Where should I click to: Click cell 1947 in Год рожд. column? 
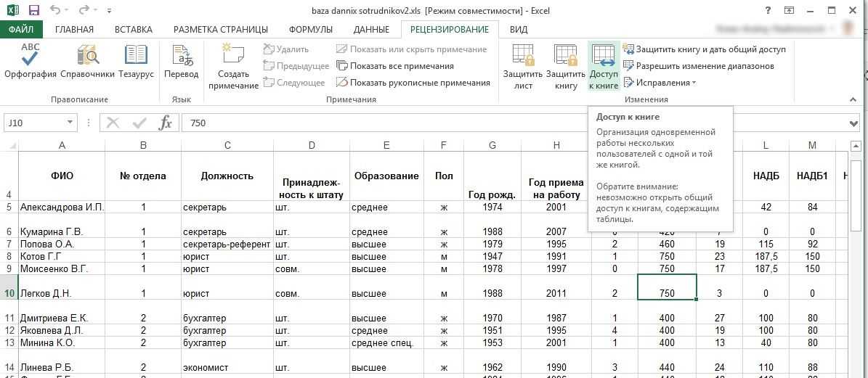[x=492, y=256]
